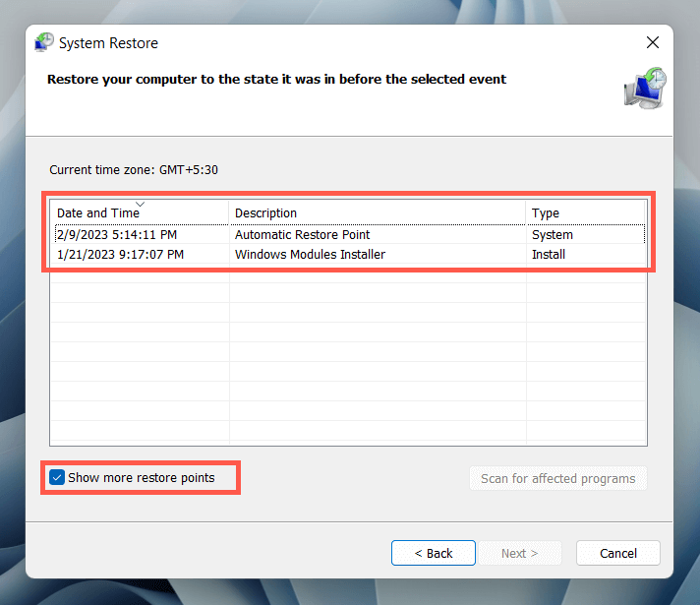Screen dimensions: 700x605
Task: Click the Automatic Restore Point description
Action: click(x=302, y=234)
